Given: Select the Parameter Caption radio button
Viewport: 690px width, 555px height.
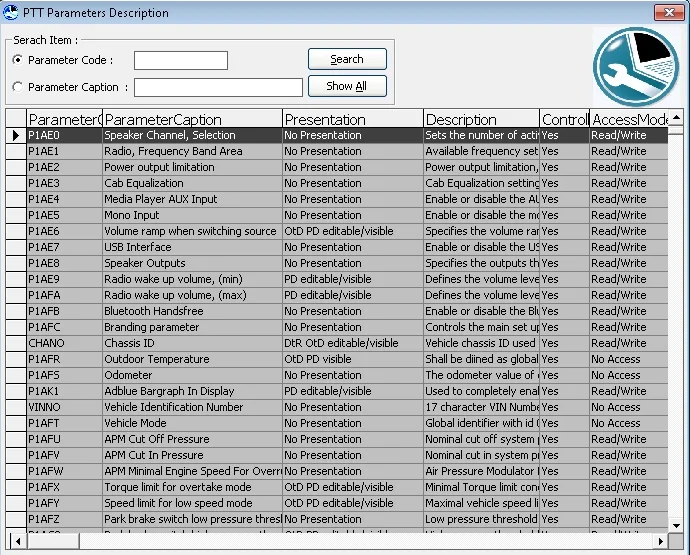Looking at the screenshot, I should pyautogui.click(x=18, y=87).
